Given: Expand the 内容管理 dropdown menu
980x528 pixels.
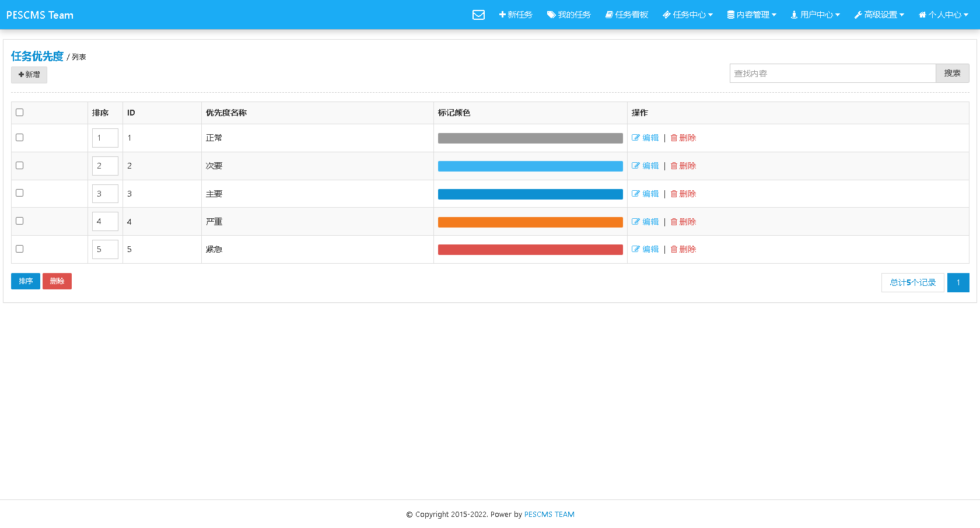Looking at the screenshot, I should (x=751, y=15).
